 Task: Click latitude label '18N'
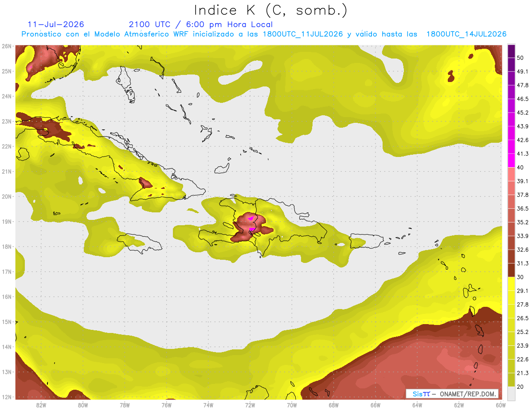point(7,247)
